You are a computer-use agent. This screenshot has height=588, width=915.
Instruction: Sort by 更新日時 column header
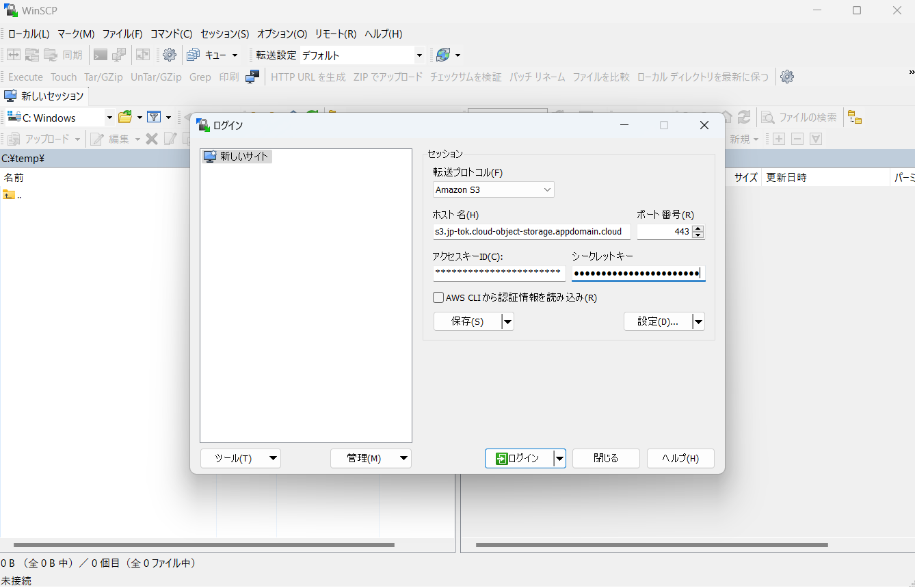tap(786, 178)
